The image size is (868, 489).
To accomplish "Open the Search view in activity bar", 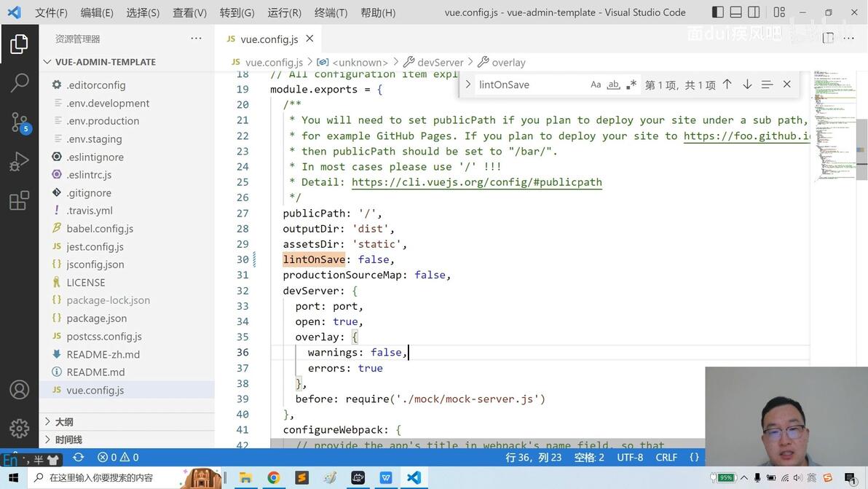I will (x=20, y=83).
